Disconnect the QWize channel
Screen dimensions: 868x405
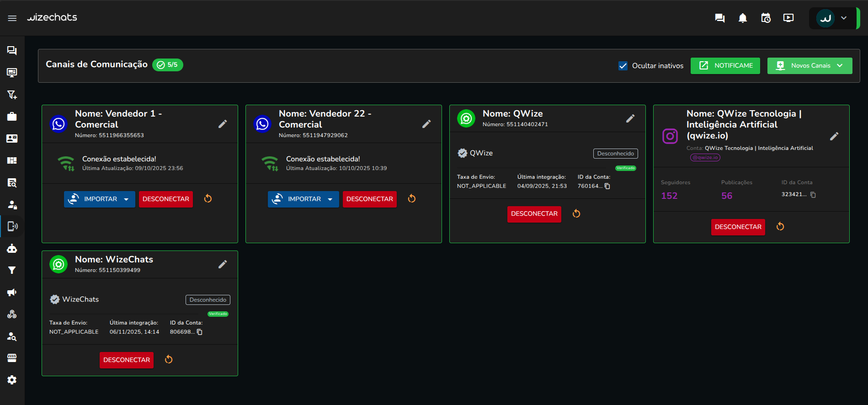(x=534, y=214)
